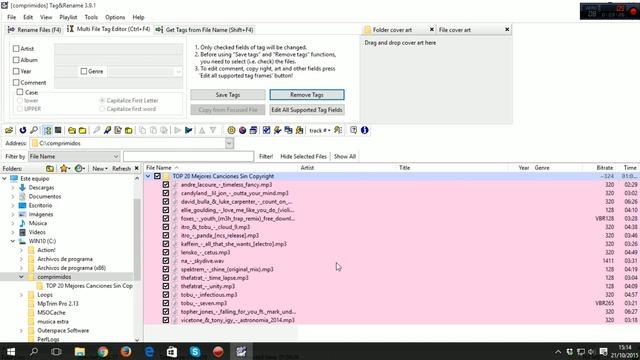Uncheck the TOP 20 Mejores Canciones folder checkbox
Screen dimensions: 640x360
(157, 176)
